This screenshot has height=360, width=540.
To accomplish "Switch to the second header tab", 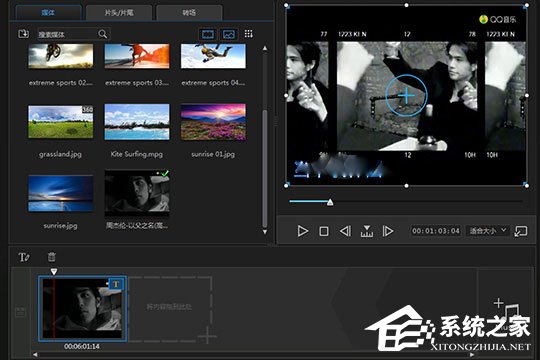I will pos(119,13).
